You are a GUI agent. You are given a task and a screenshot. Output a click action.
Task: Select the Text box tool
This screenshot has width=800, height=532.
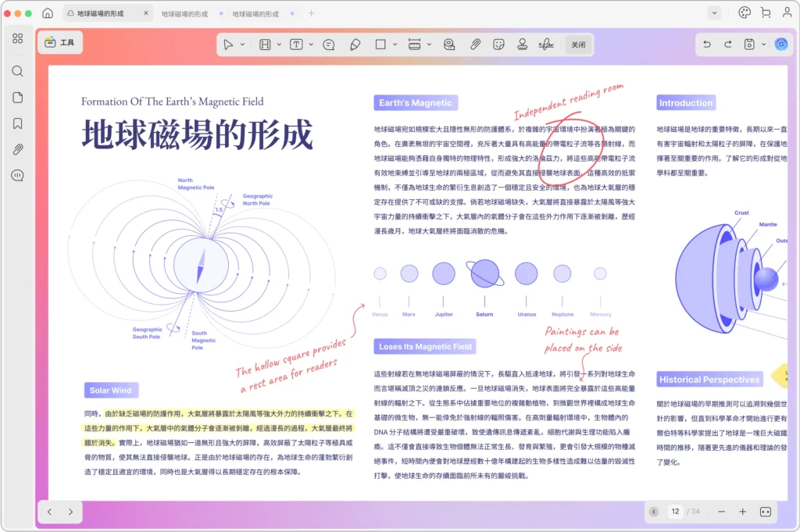click(297, 44)
